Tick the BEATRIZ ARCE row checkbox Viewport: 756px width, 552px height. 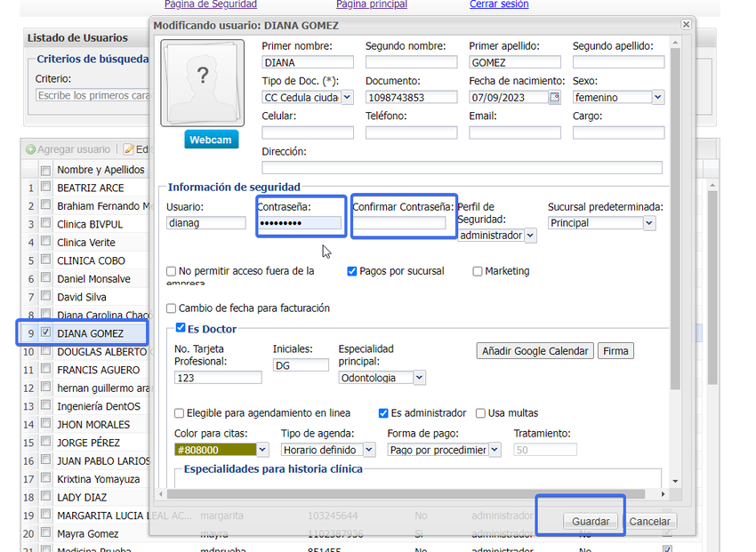coord(45,187)
